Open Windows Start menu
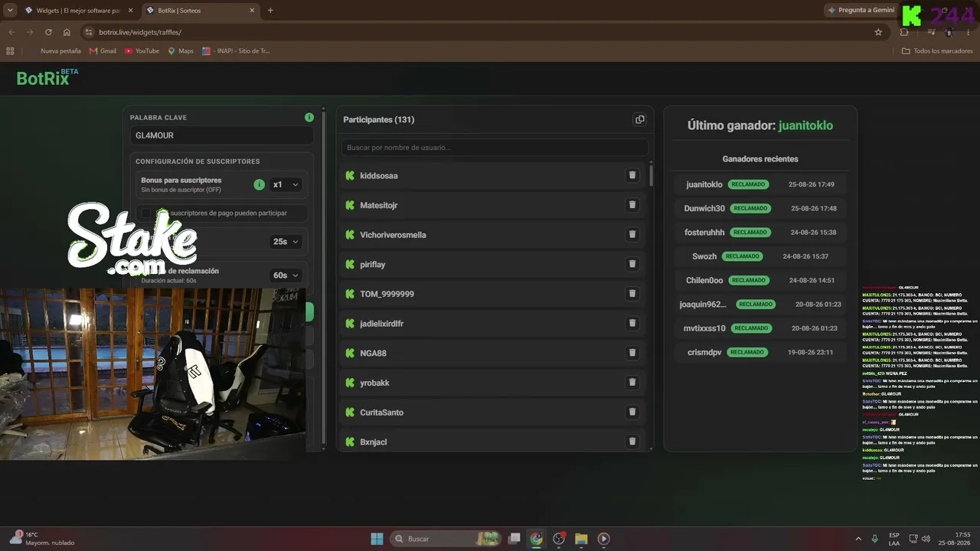 click(377, 539)
